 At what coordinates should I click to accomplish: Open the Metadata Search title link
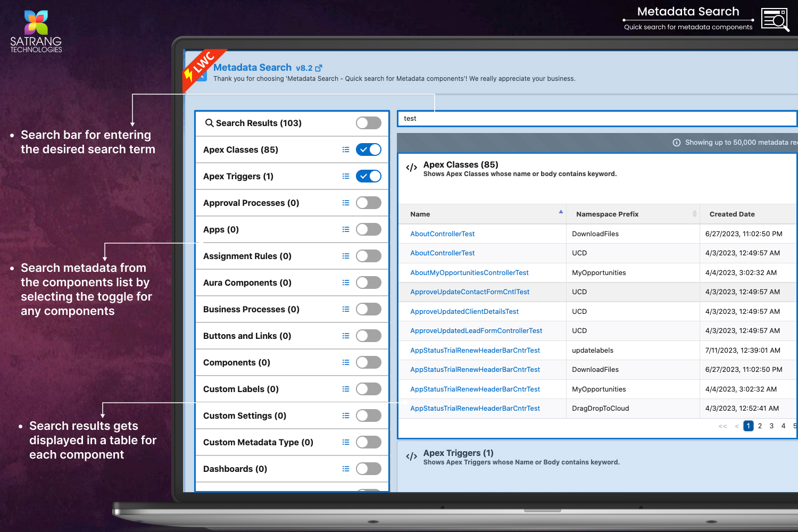click(252, 68)
